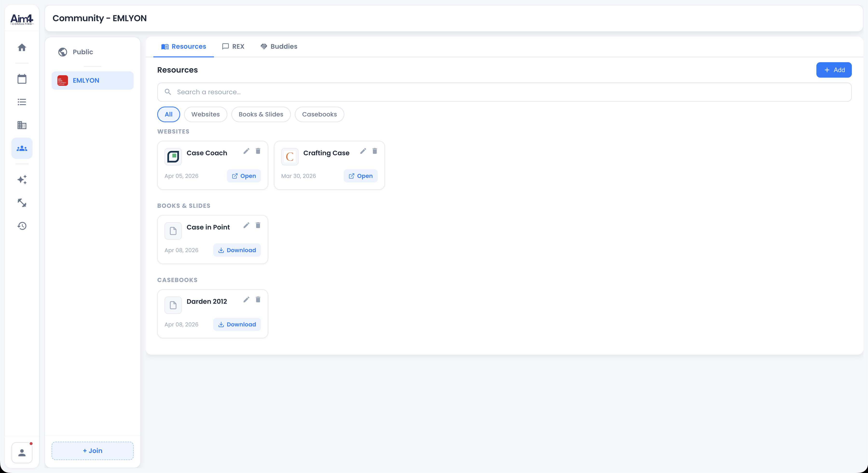Image resolution: width=868 pixels, height=473 pixels.
Task: Filter resources by Casebooks
Action: click(x=319, y=115)
